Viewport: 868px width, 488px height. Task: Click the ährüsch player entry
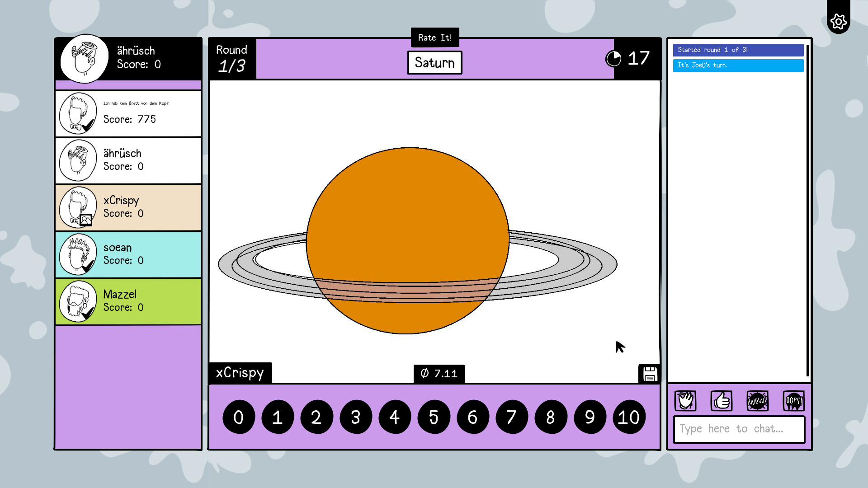point(128,160)
